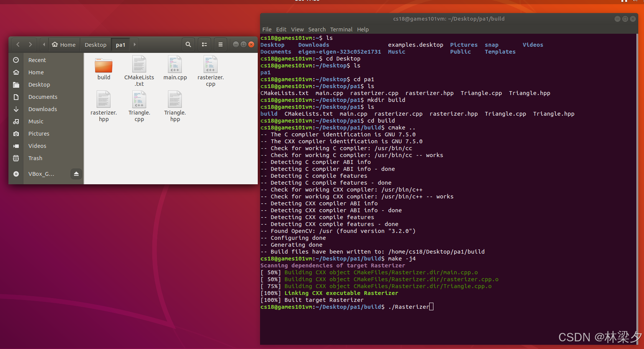This screenshot has height=349, width=644.
Task: Select the rasterizer.hpp file icon
Action: (x=104, y=100)
